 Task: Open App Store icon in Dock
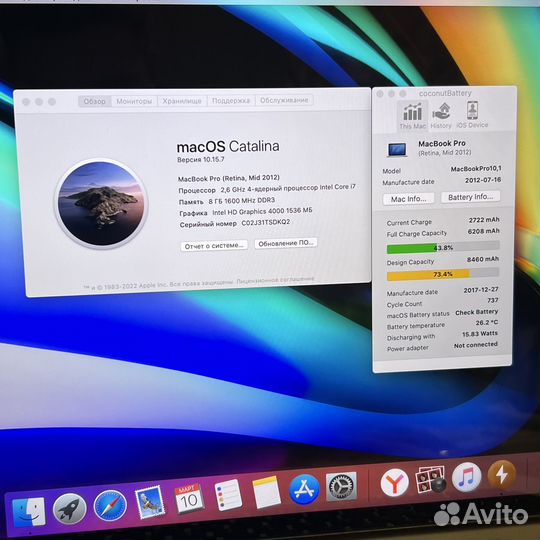304,489
